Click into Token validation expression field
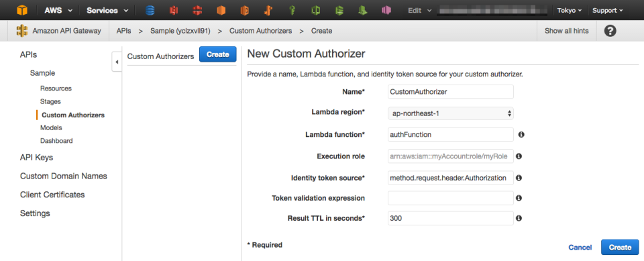Image resolution: width=644 pixels, height=261 pixels. pyautogui.click(x=451, y=198)
